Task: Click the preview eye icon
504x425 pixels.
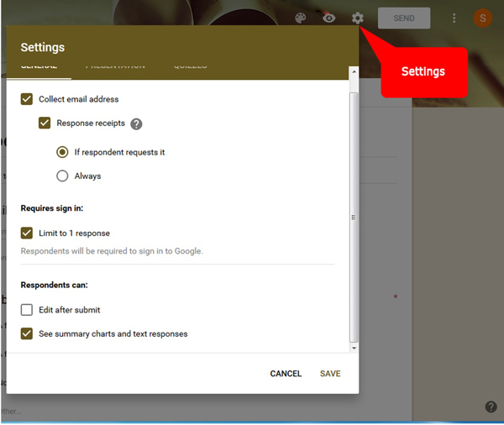Action: pyautogui.click(x=328, y=18)
